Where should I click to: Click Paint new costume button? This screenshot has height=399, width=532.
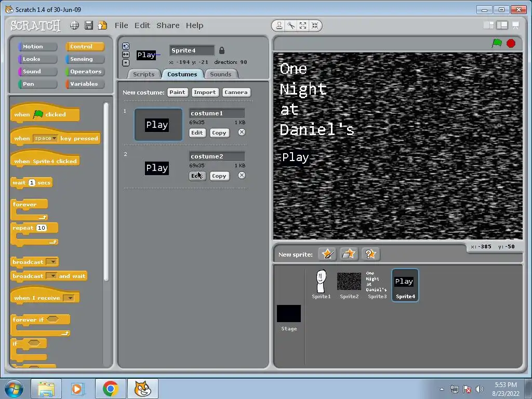[x=178, y=92]
